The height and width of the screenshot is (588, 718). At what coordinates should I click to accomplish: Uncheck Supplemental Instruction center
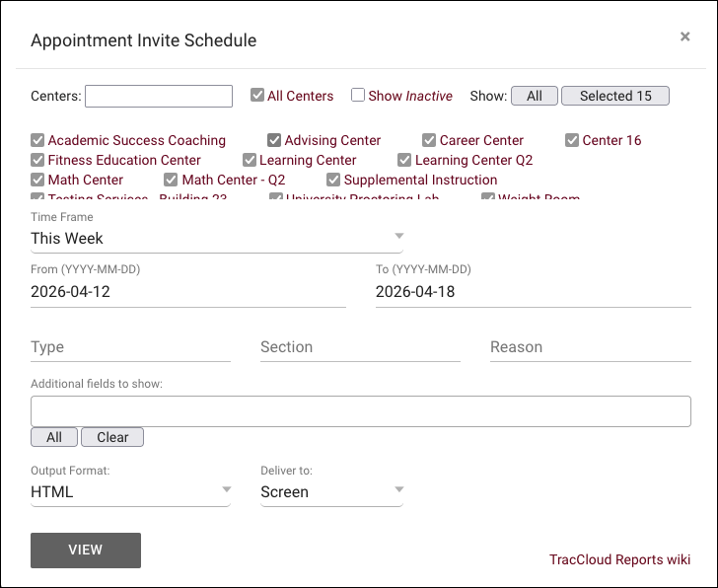pos(333,180)
